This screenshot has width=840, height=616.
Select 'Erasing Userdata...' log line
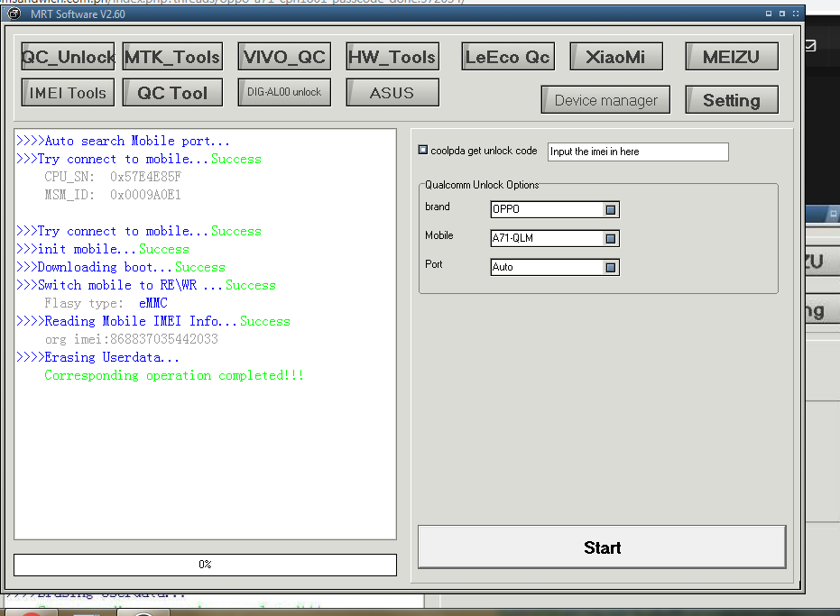point(98,357)
